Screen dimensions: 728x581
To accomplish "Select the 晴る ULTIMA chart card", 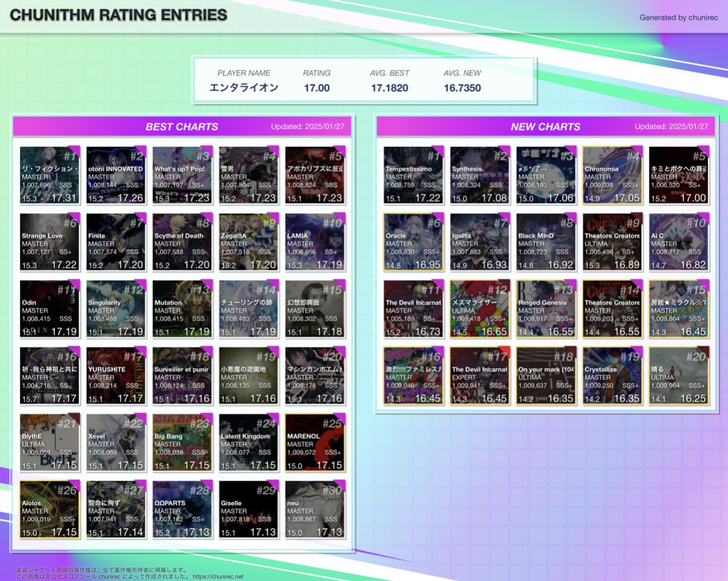I will point(679,376).
